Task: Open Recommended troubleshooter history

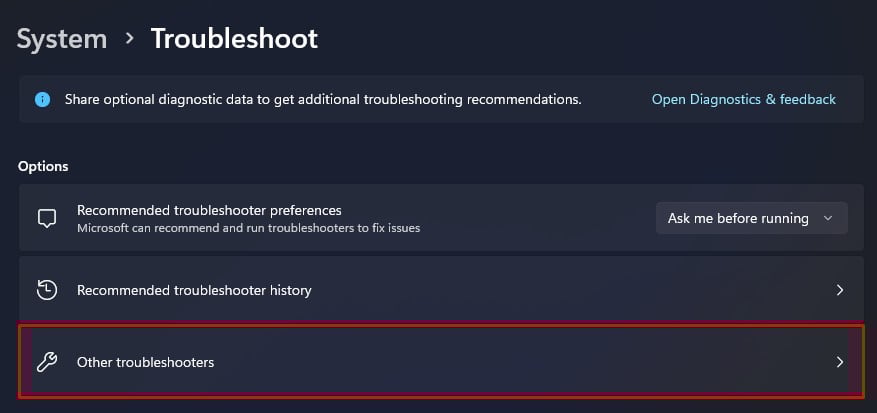Action: point(440,290)
